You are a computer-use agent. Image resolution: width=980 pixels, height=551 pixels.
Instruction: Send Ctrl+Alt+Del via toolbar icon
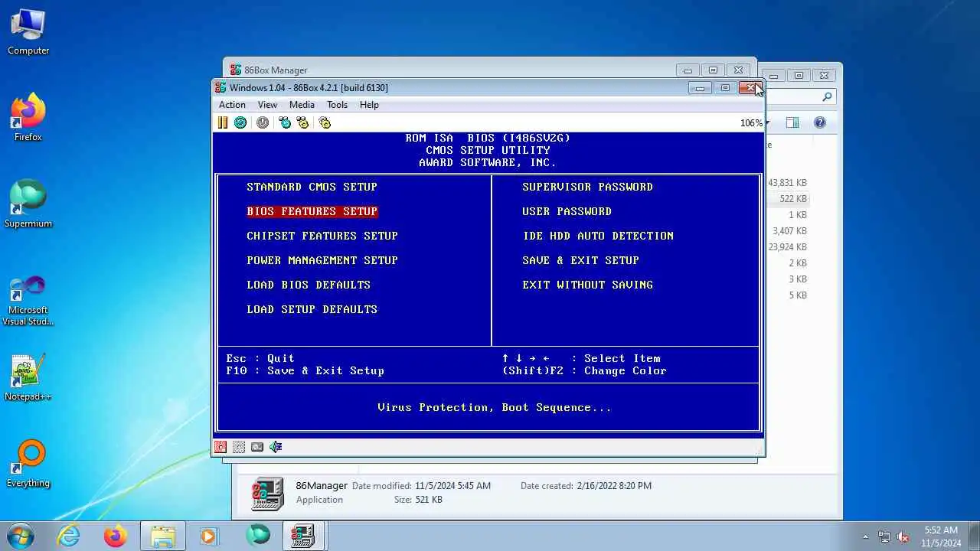pyautogui.click(x=285, y=122)
